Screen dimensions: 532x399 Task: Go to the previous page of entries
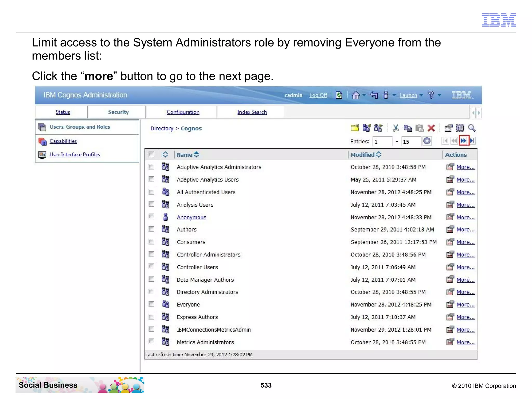click(454, 141)
